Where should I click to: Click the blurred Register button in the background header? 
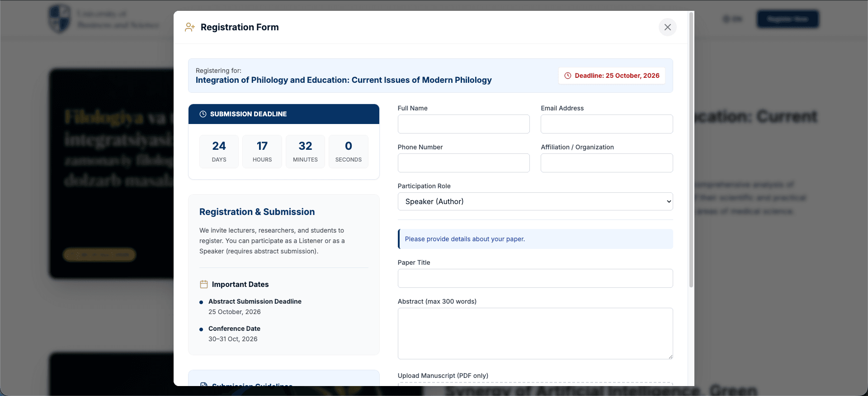coord(788,19)
